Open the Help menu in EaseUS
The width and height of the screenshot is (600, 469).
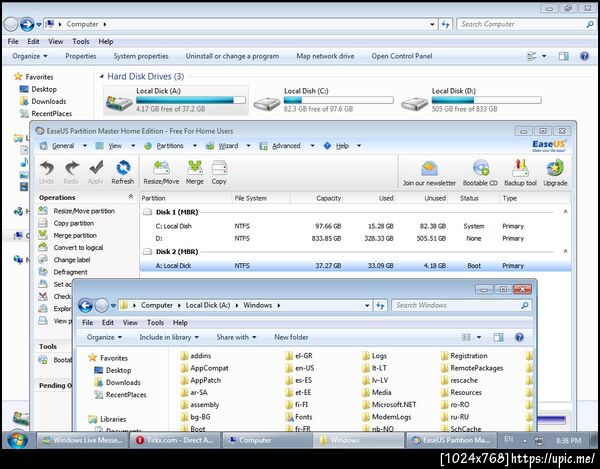click(342, 146)
